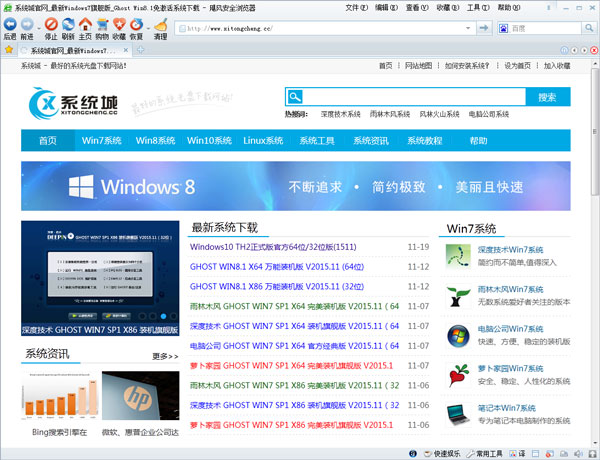Open the 收藏 menu in menu bar
The image size is (600, 460).
point(448,8)
